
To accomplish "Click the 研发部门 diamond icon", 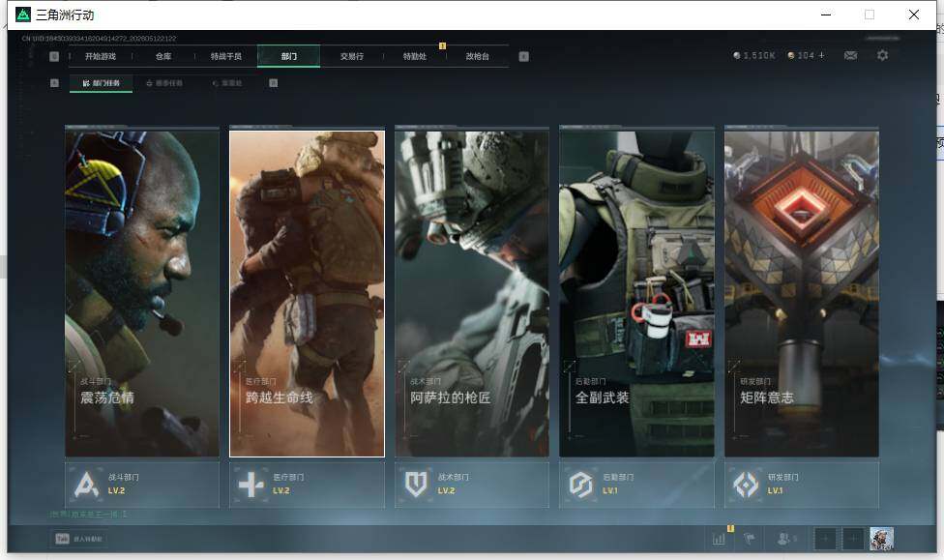I will coord(746,485).
